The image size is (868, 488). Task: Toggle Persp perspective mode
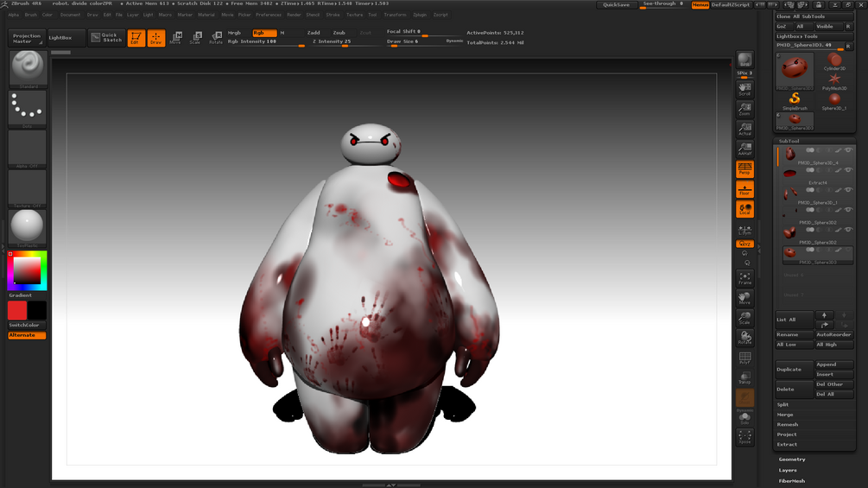click(x=744, y=168)
